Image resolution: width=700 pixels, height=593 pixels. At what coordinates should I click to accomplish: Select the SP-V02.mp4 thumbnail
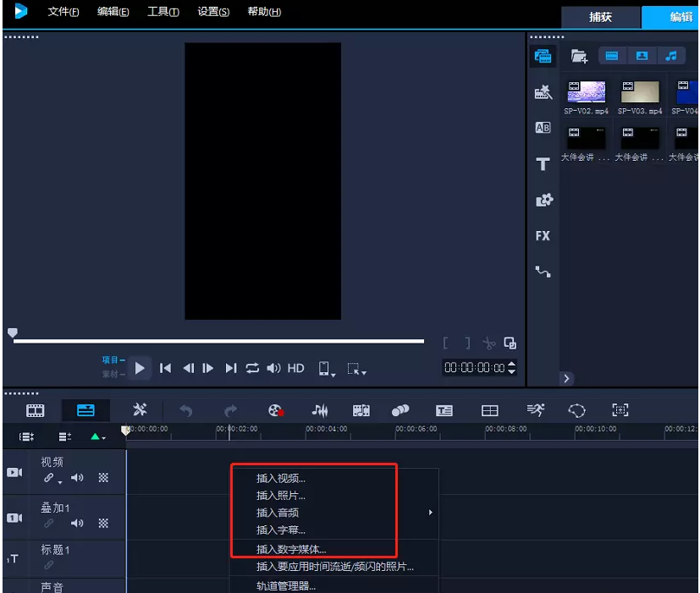(586, 92)
